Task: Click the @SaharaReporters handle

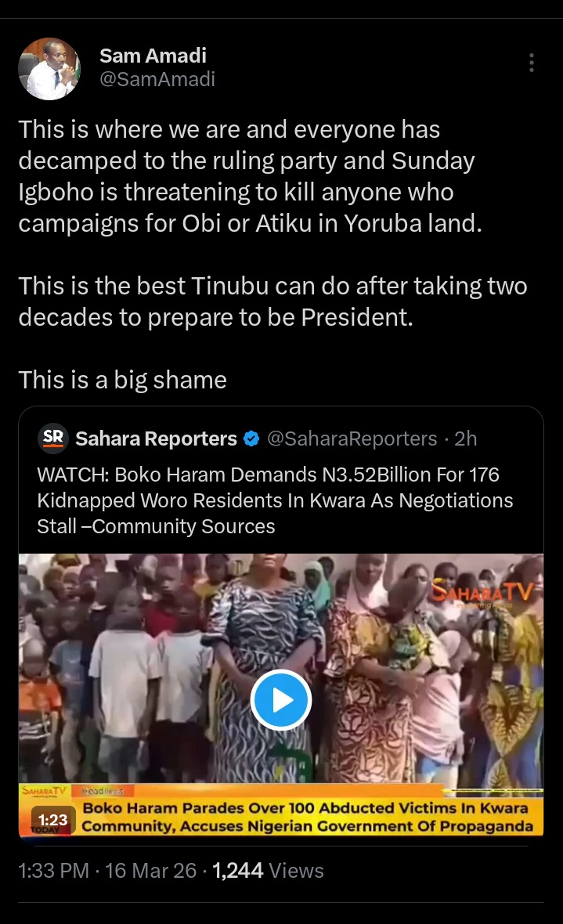Action: click(352, 439)
